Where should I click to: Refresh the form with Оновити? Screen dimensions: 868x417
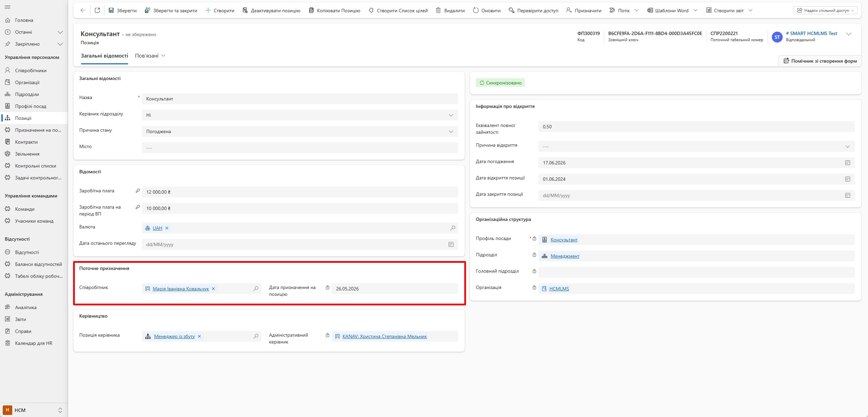coord(487,10)
